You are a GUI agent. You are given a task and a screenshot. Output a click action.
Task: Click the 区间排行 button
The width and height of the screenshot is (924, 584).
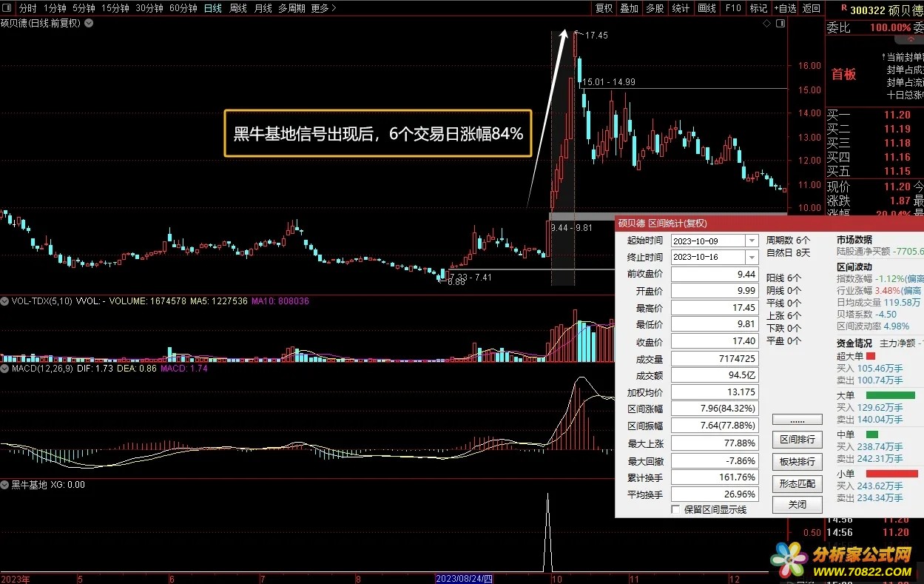[797, 440]
